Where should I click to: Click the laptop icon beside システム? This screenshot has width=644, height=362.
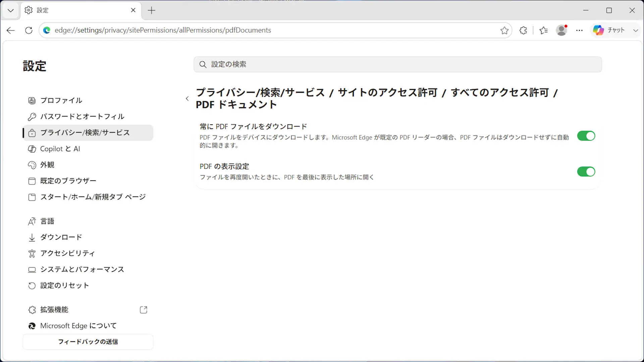point(32,269)
